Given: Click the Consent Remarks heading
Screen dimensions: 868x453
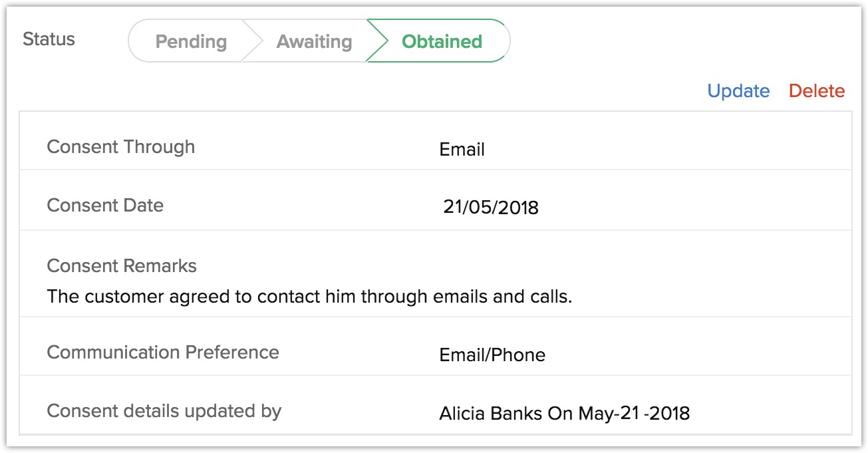Looking at the screenshot, I should click(122, 266).
